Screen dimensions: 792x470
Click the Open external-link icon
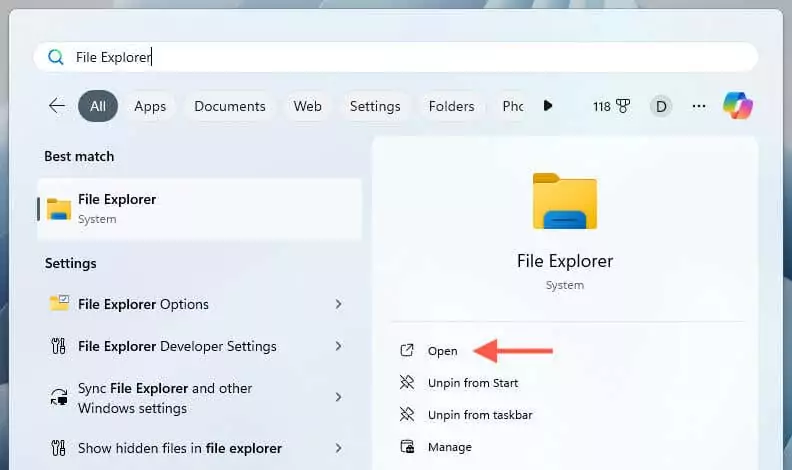coord(407,350)
